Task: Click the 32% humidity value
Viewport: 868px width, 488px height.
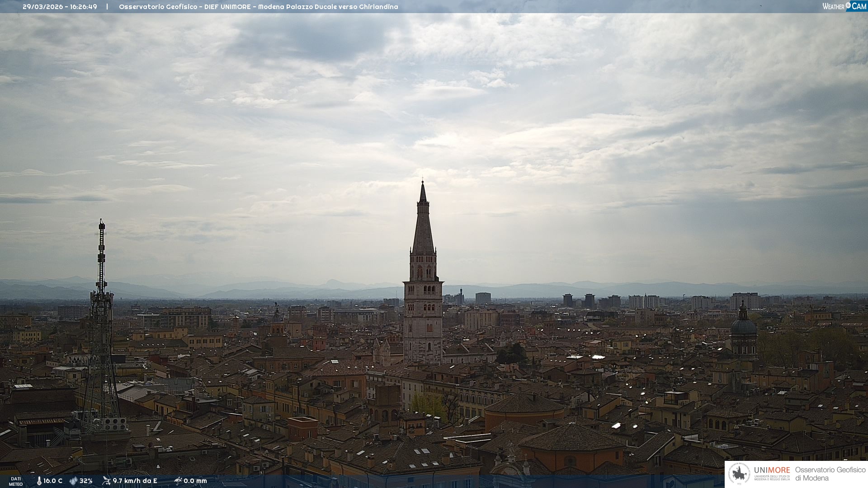Action: pyautogui.click(x=86, y=481)
